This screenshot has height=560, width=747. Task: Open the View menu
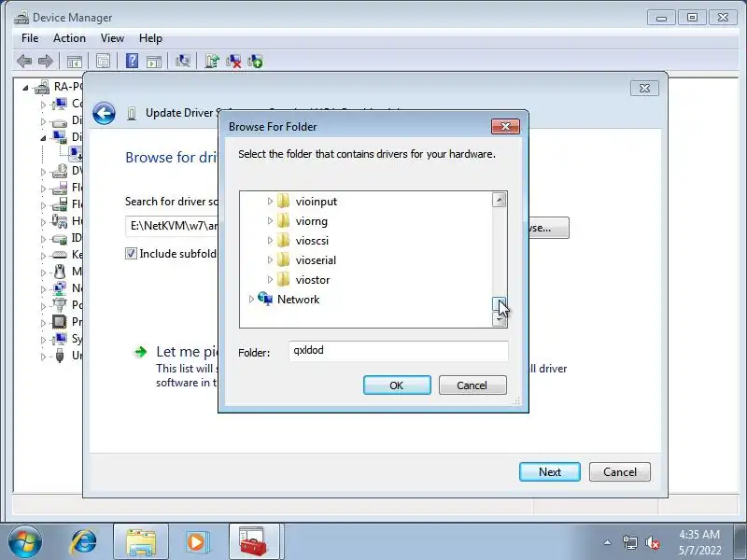[112, 38]
